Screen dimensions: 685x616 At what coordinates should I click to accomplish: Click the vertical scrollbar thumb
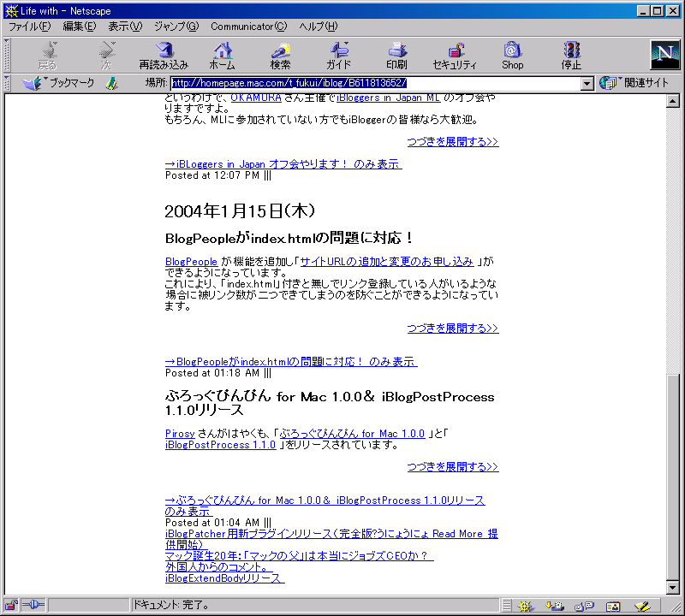pyautogui.click(x=673, y=477)
